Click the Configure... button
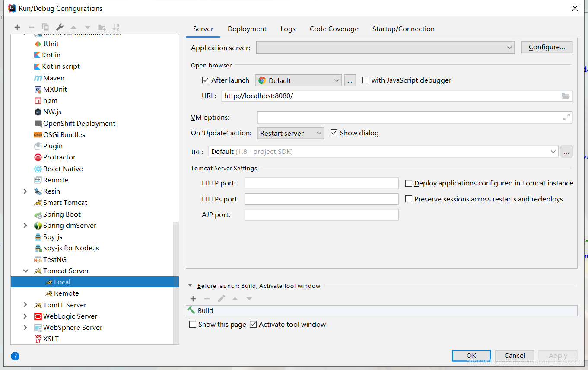 [547, 47]
